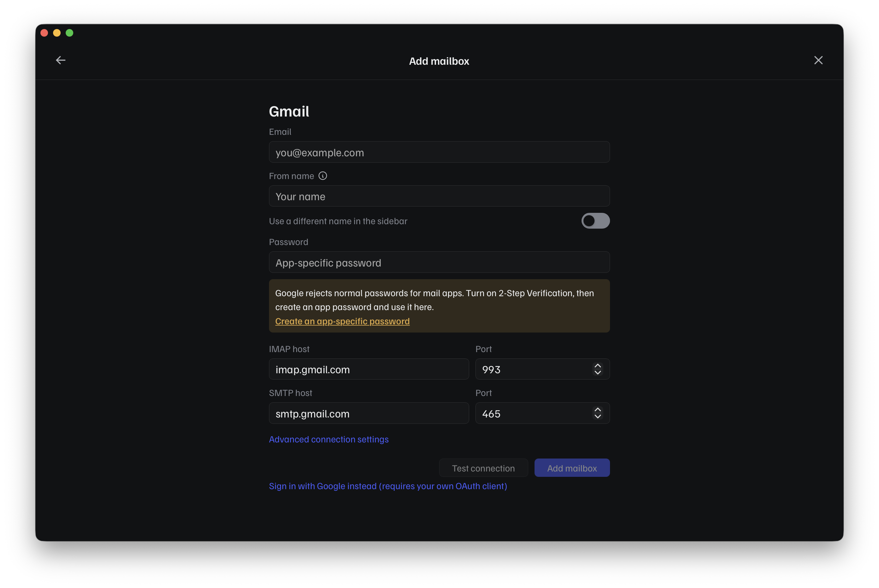Click the IMAP port 993 field

click(x=542, y=369)
